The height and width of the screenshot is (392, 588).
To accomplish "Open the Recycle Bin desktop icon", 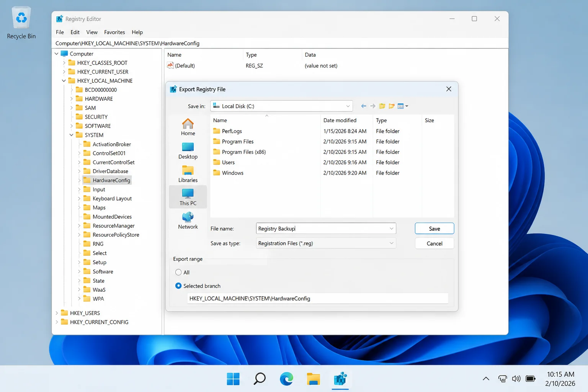I will [21, 23].
